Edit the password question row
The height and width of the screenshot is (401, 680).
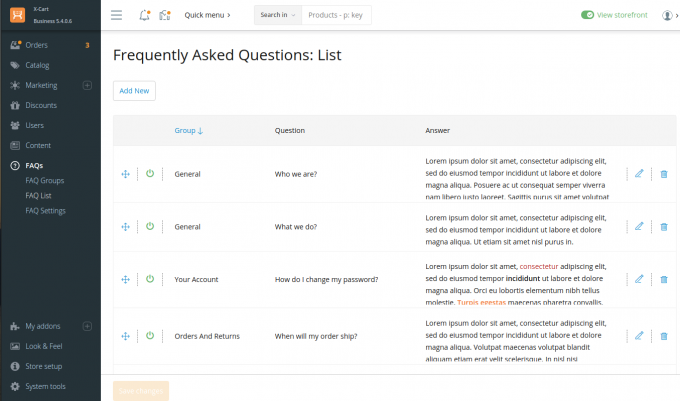639,279
